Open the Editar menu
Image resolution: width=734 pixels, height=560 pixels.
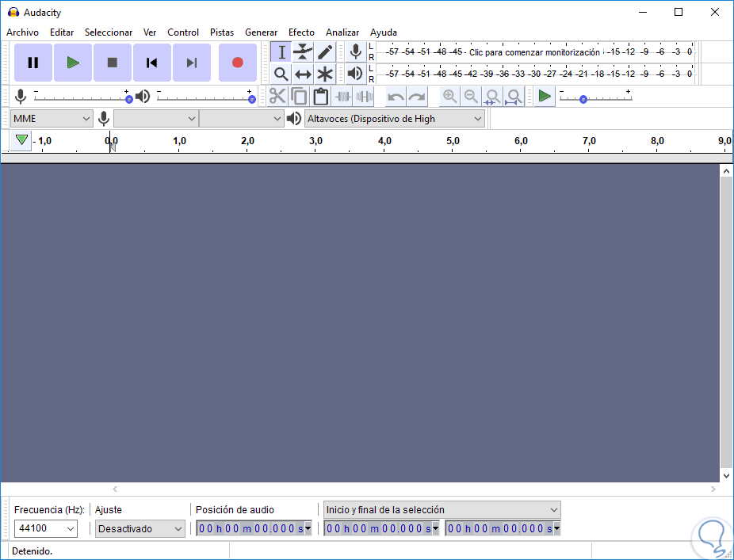click(x=62, y=32)
